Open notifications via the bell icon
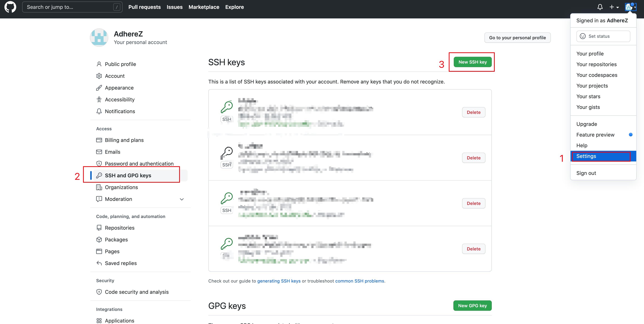 [x=600, y=7]
